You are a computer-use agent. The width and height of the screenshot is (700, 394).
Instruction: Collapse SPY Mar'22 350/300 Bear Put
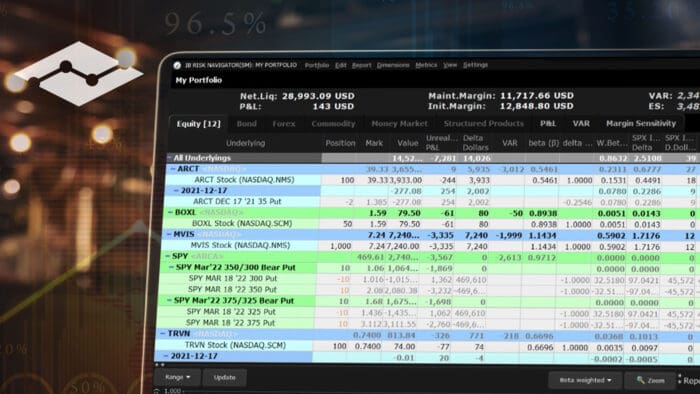(171, 267)
